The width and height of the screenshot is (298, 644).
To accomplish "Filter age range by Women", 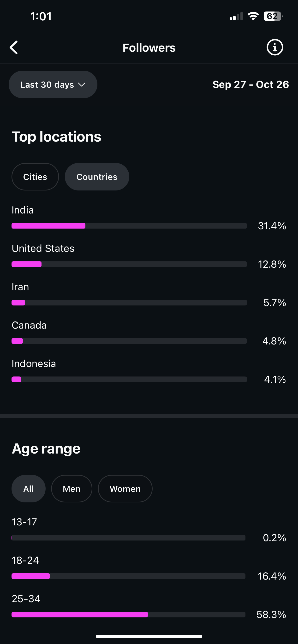I will pyautogui.click(x=125, y=489).
